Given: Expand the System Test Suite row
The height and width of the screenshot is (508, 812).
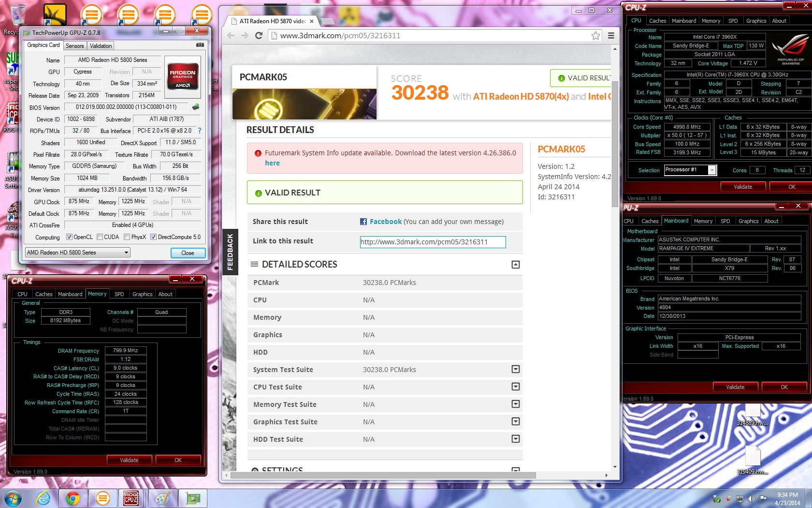Looking at the screenshot, I should (x=516, y=369).
